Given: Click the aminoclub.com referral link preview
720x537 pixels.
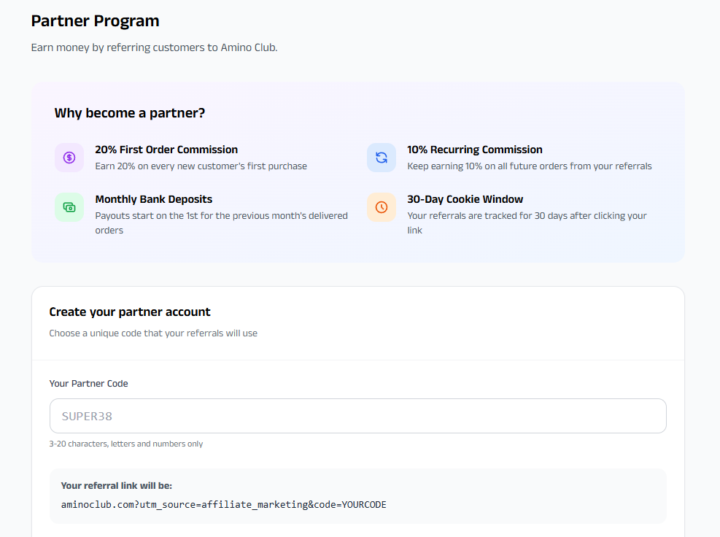Looking at the screenshot, I should click(224, 504).
